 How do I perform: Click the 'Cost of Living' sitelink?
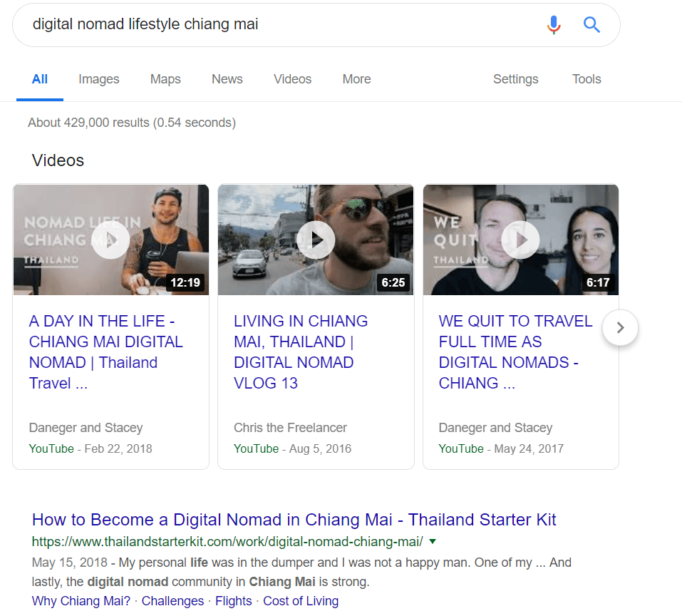pyautogui.click(x=301, y=601)
